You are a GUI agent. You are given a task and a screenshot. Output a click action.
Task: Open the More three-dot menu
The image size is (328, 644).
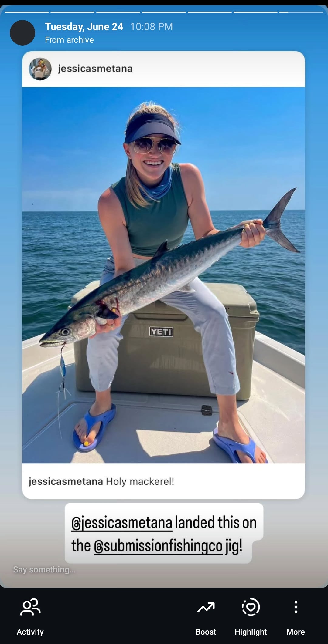[296, 607]
